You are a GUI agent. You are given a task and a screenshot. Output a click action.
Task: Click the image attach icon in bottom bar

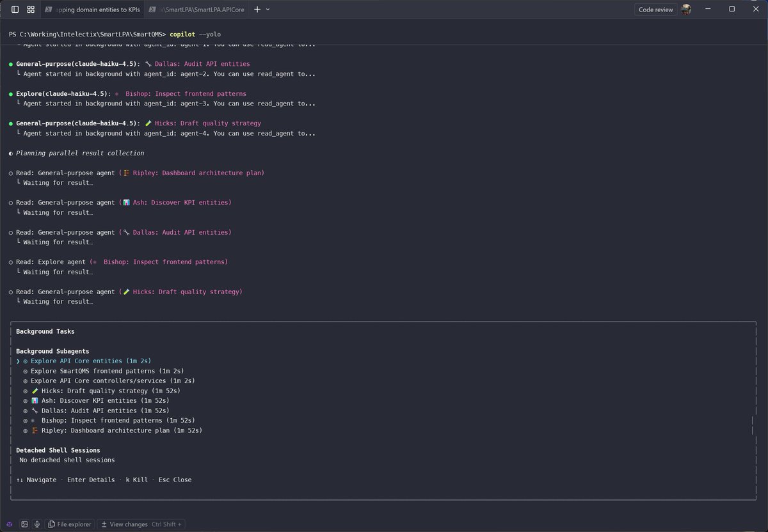point(24,524)
